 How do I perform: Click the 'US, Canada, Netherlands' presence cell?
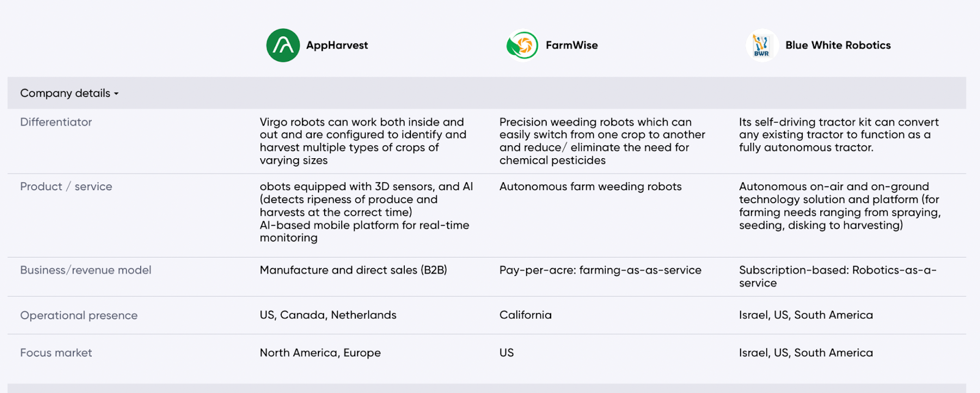point(328,315)
